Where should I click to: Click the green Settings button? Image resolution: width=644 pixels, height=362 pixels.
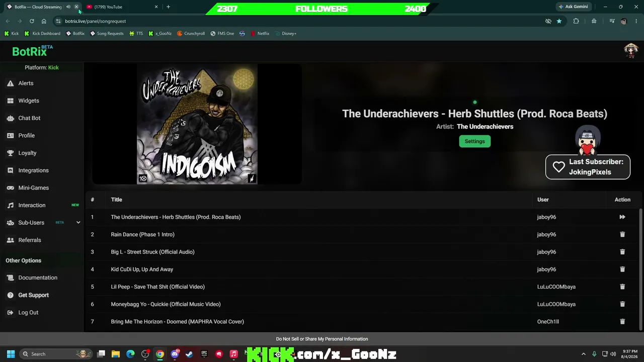click(x=474, y=141)
